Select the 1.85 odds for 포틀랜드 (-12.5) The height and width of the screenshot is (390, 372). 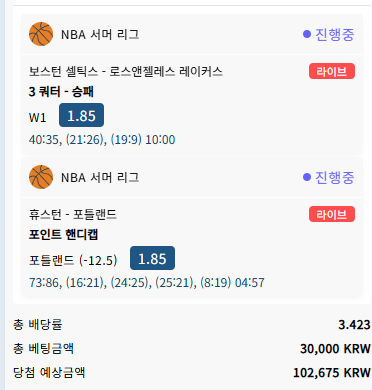152,258
